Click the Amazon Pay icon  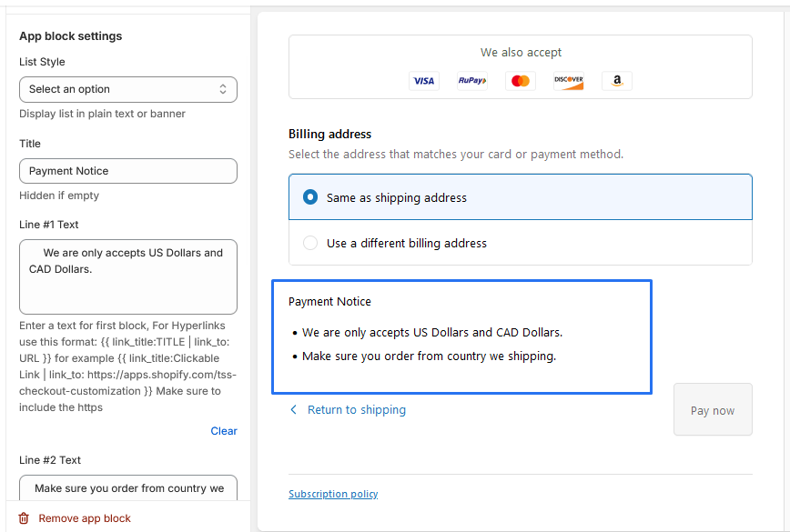tap(616, 81)
